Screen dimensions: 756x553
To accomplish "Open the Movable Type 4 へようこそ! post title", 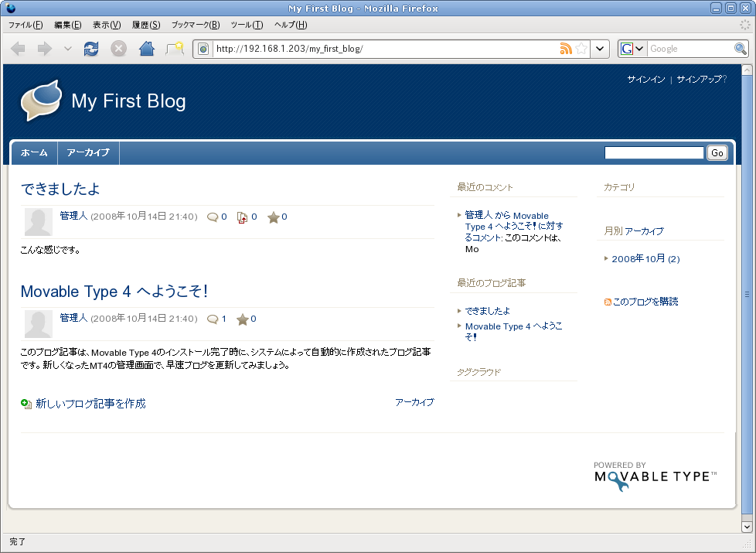I will [x=114, y=292].
